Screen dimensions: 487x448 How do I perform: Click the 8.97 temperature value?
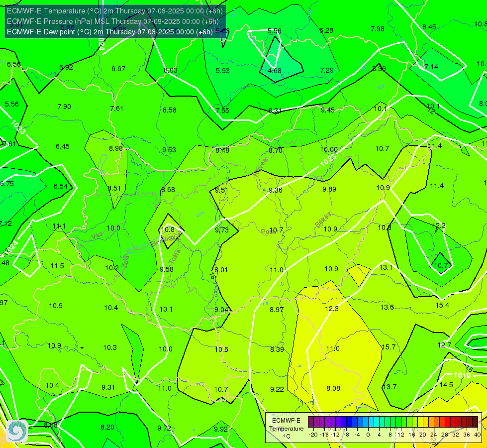click(277, 310)
